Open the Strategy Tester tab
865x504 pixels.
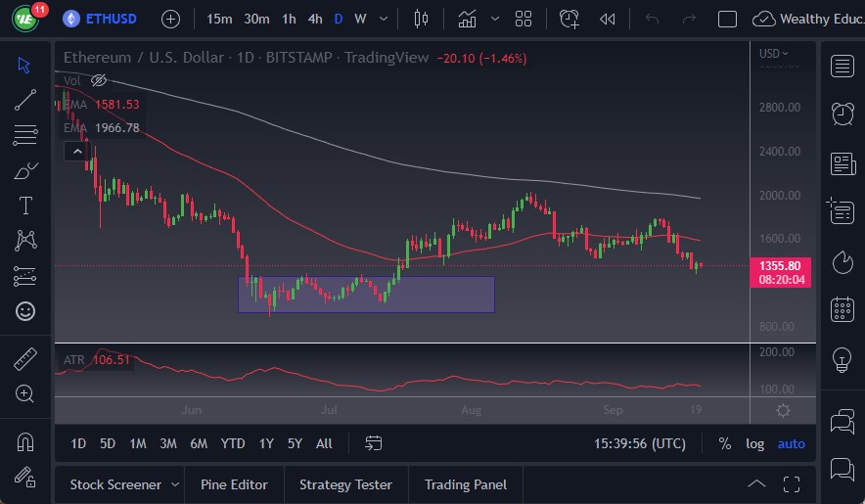point(345,484)
